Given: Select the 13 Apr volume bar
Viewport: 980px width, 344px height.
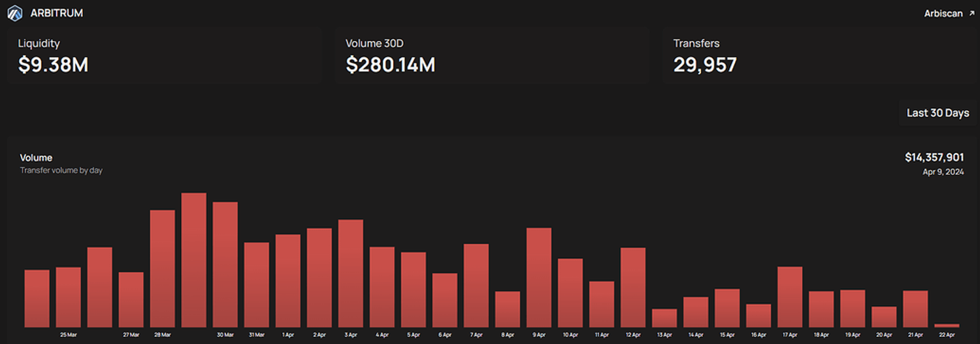Looking at the screenshot, I should pos(664,318).
